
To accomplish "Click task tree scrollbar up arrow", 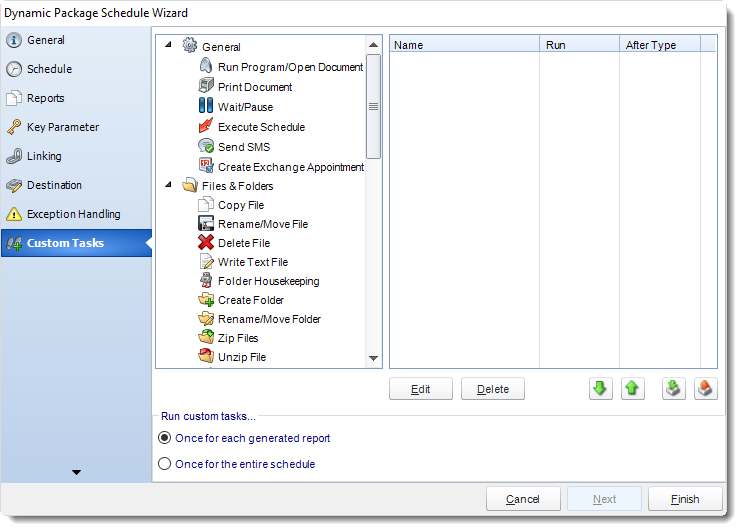I will (x=373, y=44).
